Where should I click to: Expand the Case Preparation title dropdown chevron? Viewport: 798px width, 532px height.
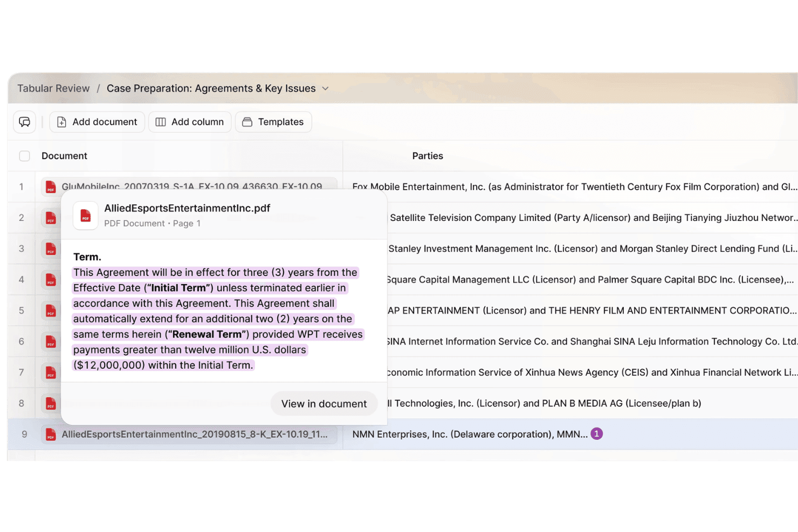point(325,88)
